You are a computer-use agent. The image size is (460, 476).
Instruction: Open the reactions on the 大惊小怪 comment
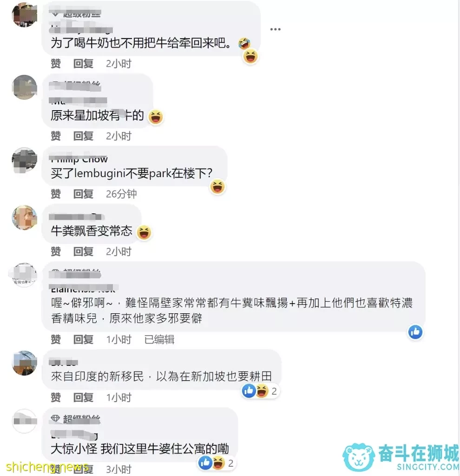pyautogui.click(x=217, y=463)
